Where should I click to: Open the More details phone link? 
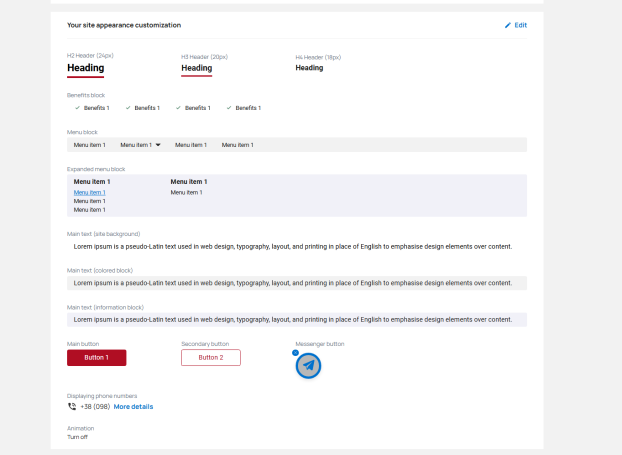[x=133, y=407]
